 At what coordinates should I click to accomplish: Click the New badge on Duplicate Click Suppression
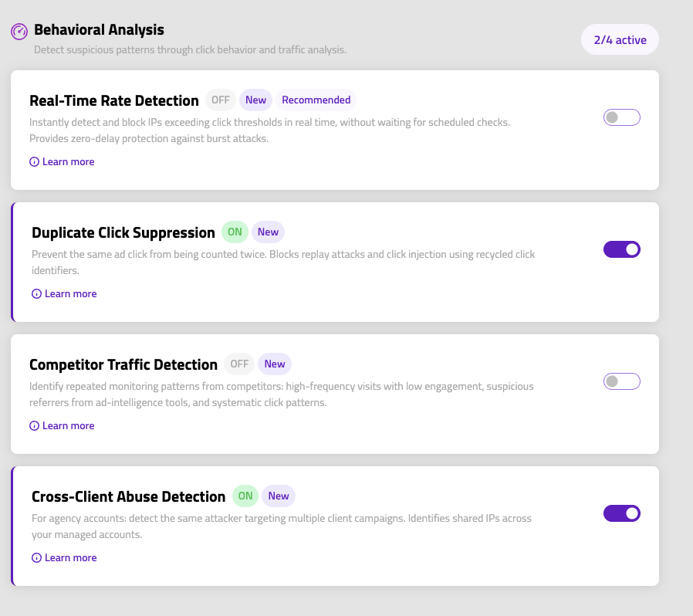pyautogui.click(x=268, y=232)
